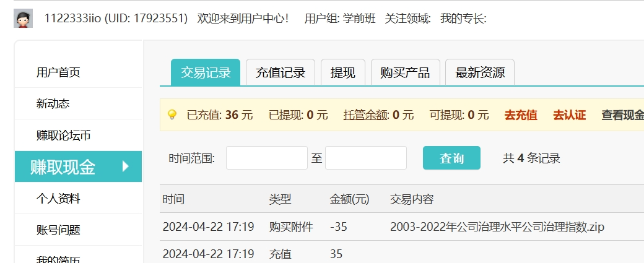
Task: Open 账号问题 in the sidebar
Action: tap(58, 230)
